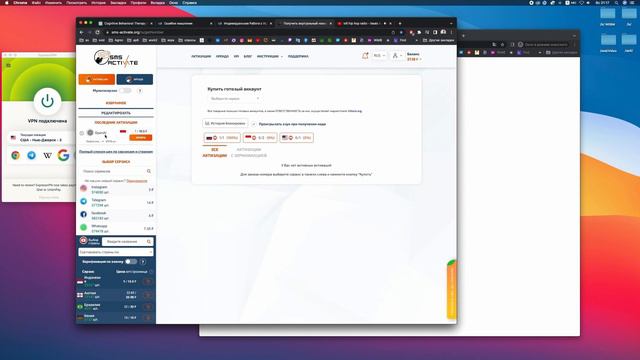Open user profile dropdown
Viewport: 640px width, 360px height.
click(x=397, y=56)
